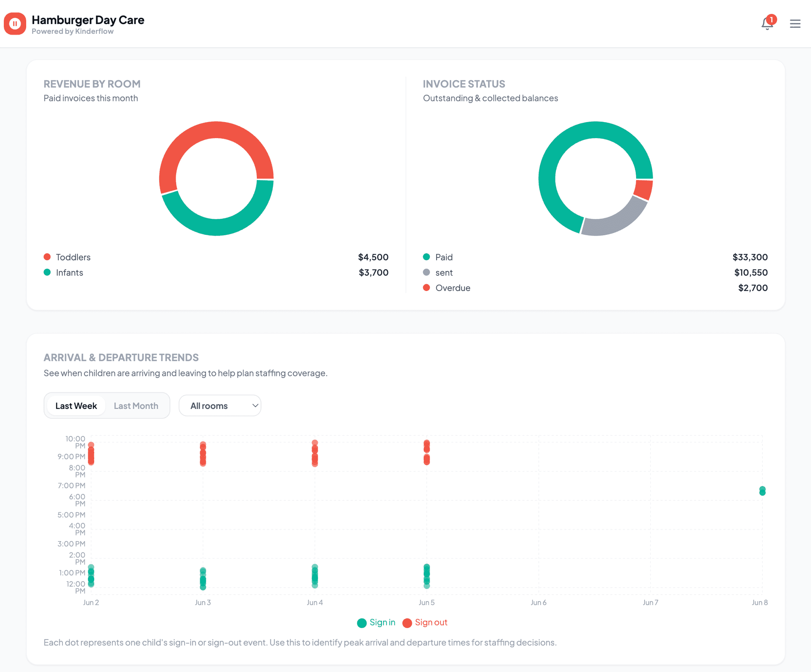Click the Hamburger Day Care logo icon
This screenshot has width=811, height=672.
(15, 24)
